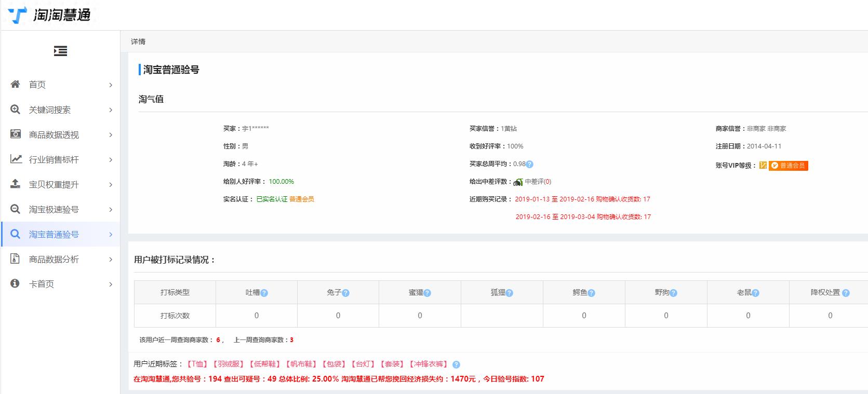The height and width of the screenshot is (394, 868).
Task: Click the upload icon beside 宝贝权重提升
Action: 16,184
